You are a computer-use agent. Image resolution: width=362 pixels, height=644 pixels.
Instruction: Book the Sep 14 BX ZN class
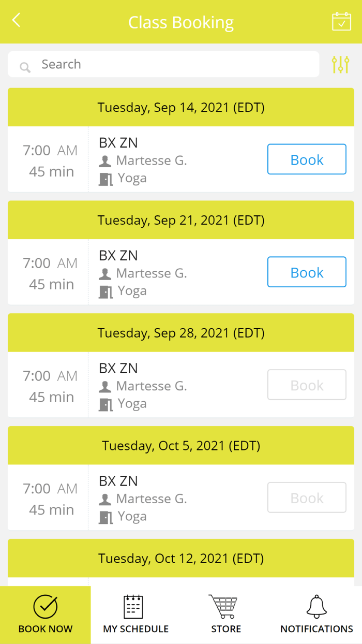[x=307, y=159]
